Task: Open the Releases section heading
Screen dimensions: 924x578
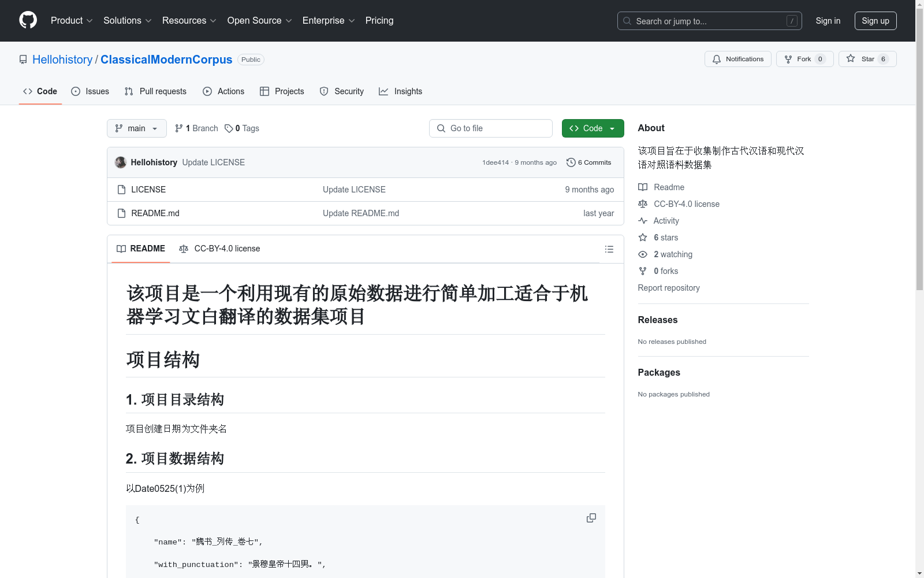Action: tap(658, 320)
